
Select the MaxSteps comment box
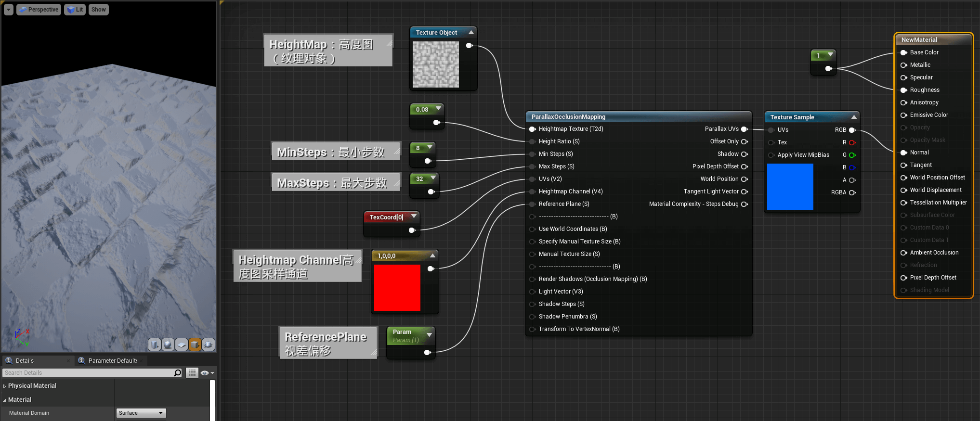pyautogui.click(x=336, y=182)
